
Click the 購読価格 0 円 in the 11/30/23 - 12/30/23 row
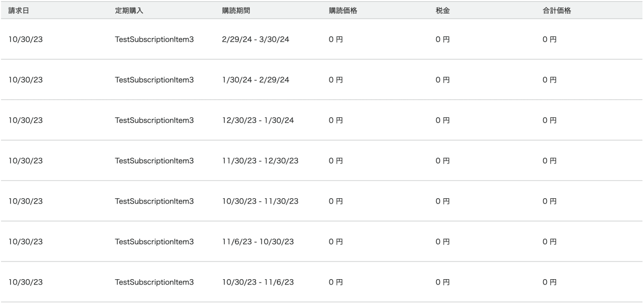click(x=335, y=161)
